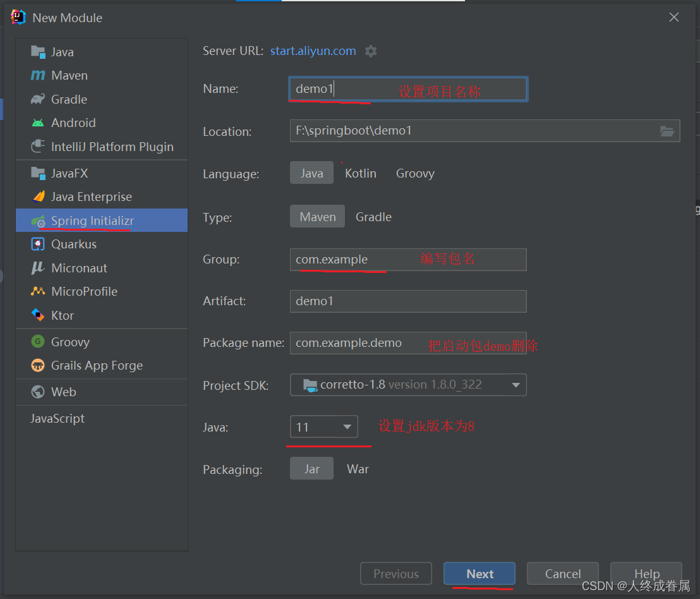The image size is (700, 599).
Task: Select Android label in the sidebar
Action: 73,123
